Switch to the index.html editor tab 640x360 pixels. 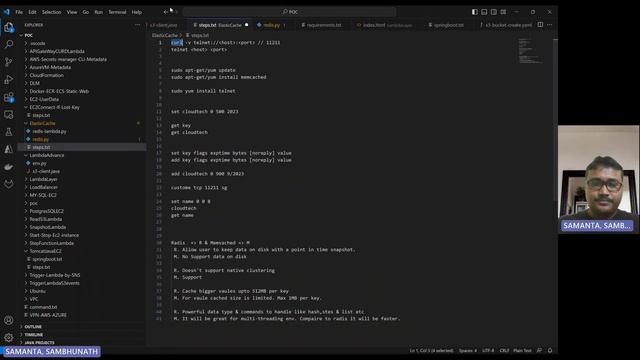pos(384,25)
